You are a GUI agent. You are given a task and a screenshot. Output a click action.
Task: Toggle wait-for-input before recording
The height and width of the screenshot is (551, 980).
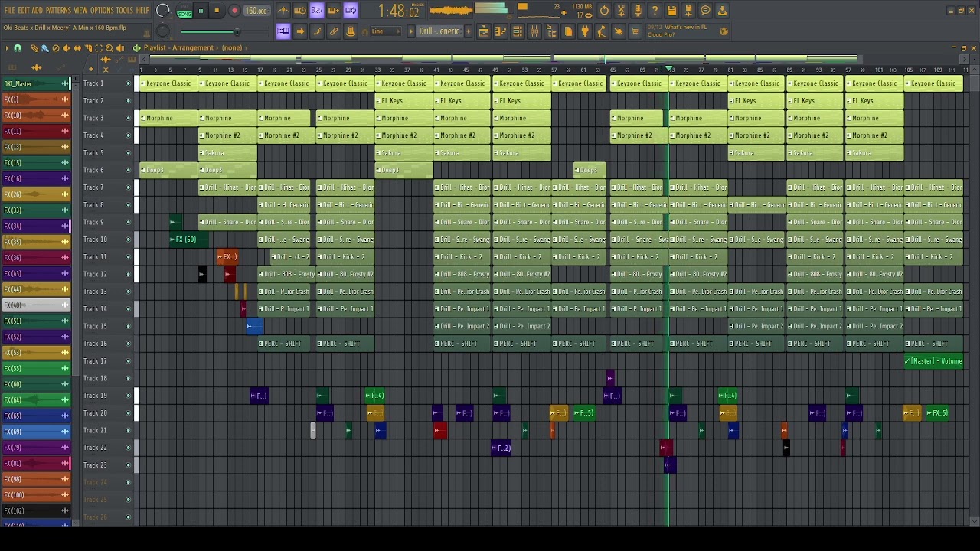click(x=300, y=11)
